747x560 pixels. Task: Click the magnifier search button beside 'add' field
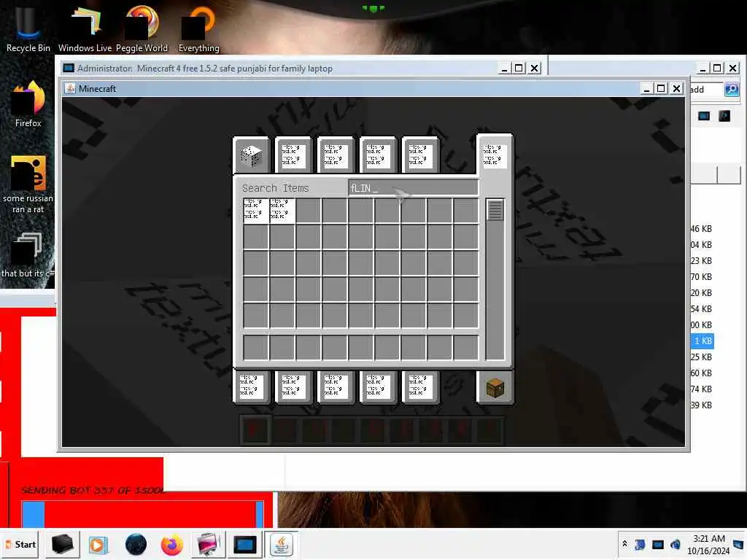(731, 89)
